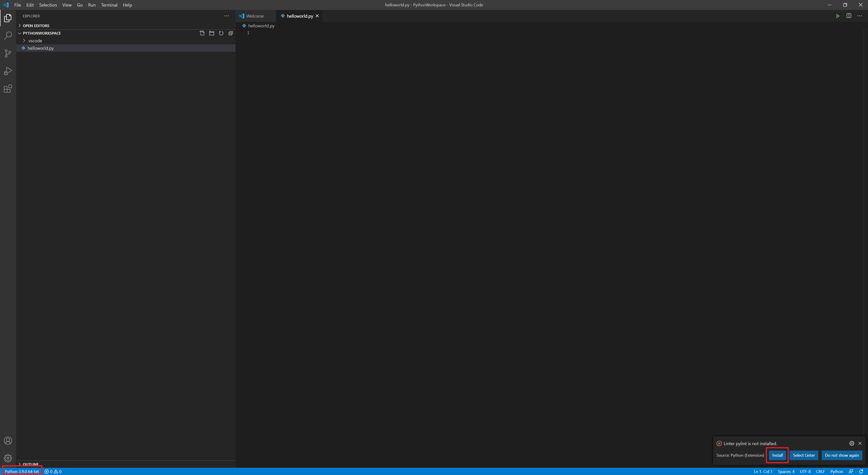Click Install for pylint linter
This screenshot has width=868, height=475.
click(x=777, y=455)
